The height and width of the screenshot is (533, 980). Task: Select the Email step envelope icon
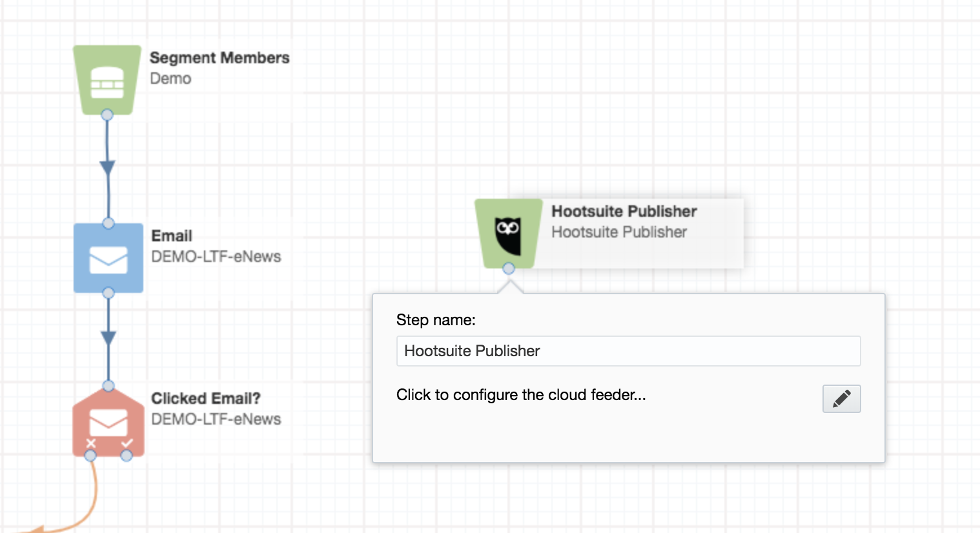pos(108,258)
